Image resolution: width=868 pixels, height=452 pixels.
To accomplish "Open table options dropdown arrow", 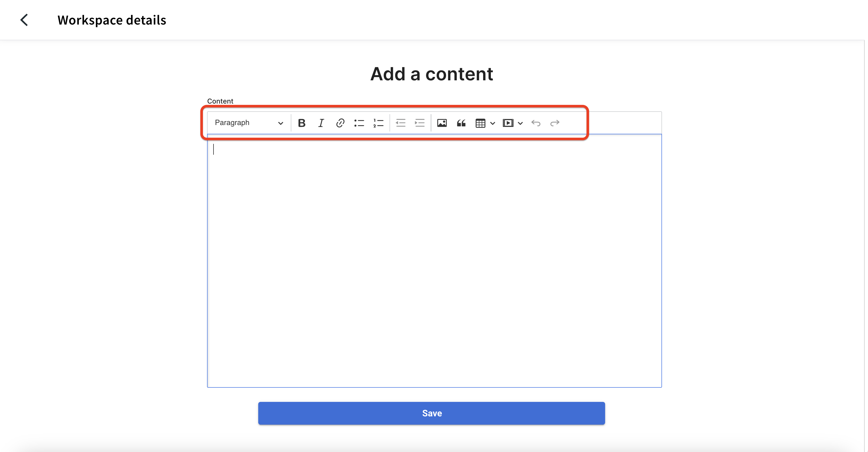I will pyautogui.click(x=493, y=123).
